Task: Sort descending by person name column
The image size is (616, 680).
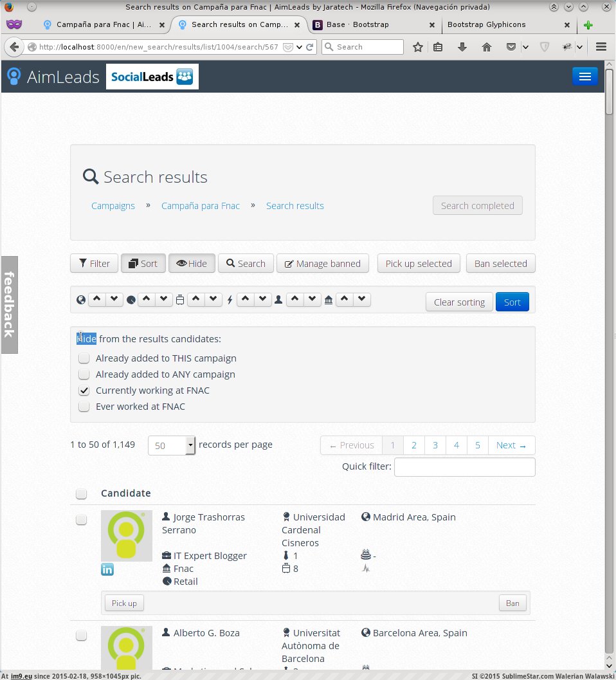Action: pos(313,300)
